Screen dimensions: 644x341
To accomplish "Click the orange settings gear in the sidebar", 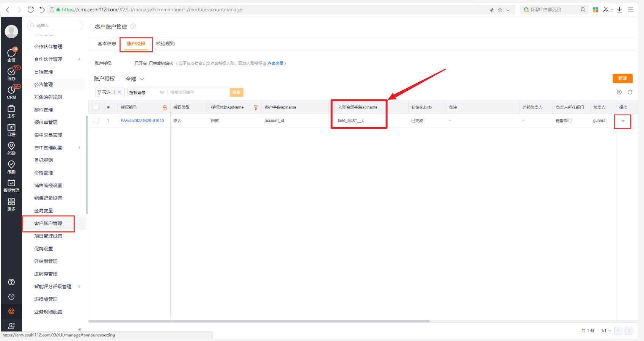I will click(11, 311).
